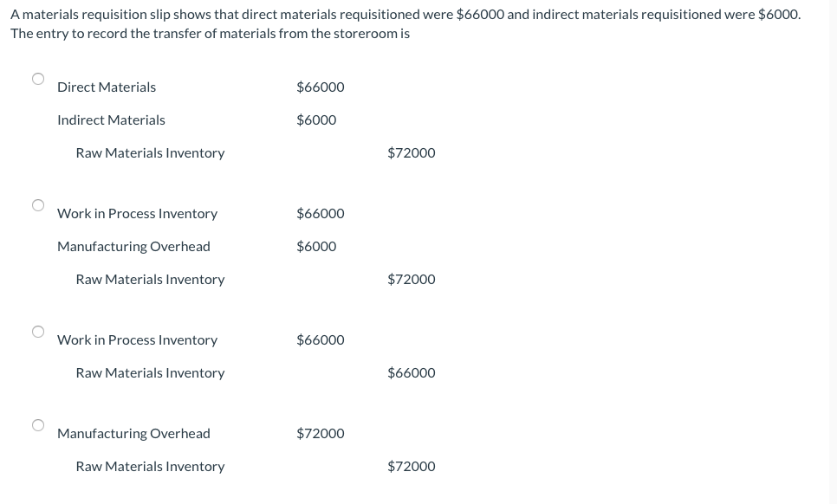Click Work in Process Inventory in second option
This screenshot has width=837, height=504.
click(x=137, y=213)
